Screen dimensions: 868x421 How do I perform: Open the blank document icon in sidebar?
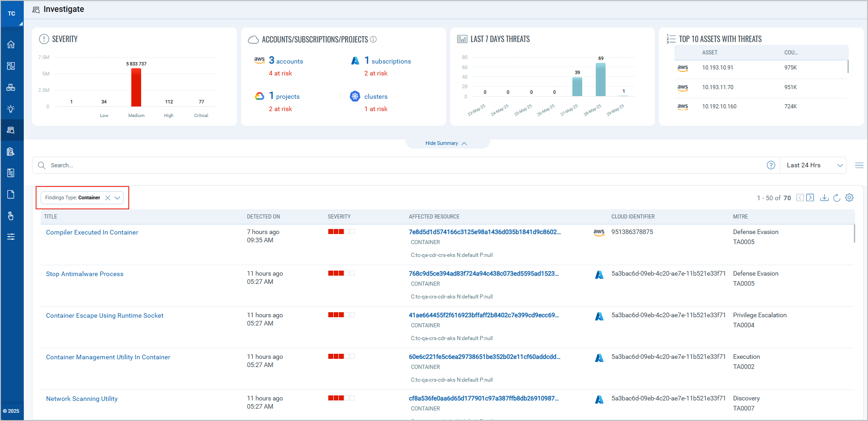click(11, 194)
